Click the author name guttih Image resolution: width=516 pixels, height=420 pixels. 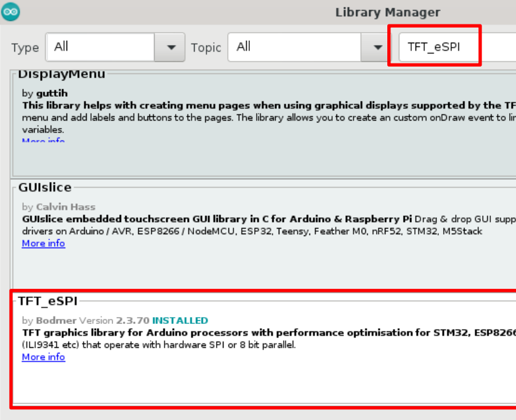click(52, 93)
